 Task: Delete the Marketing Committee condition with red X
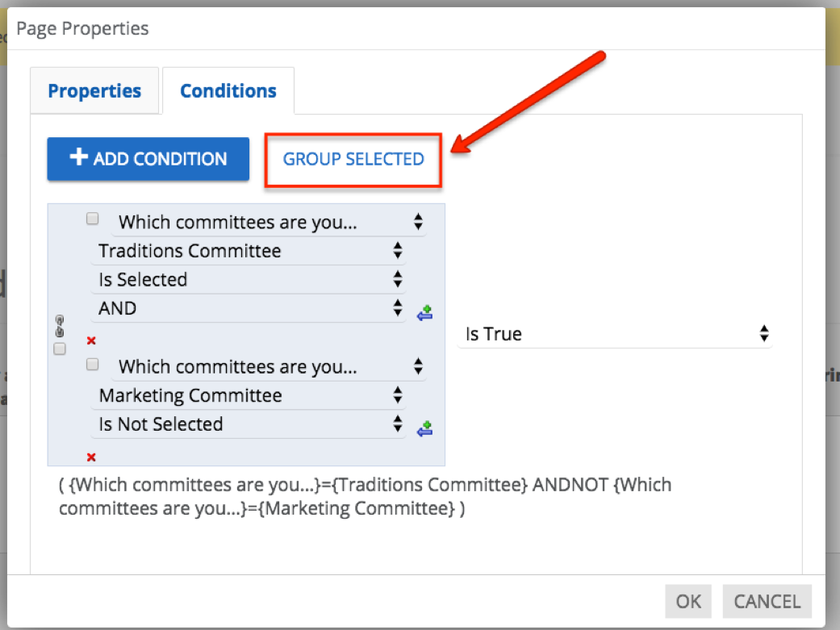(91, 457)
